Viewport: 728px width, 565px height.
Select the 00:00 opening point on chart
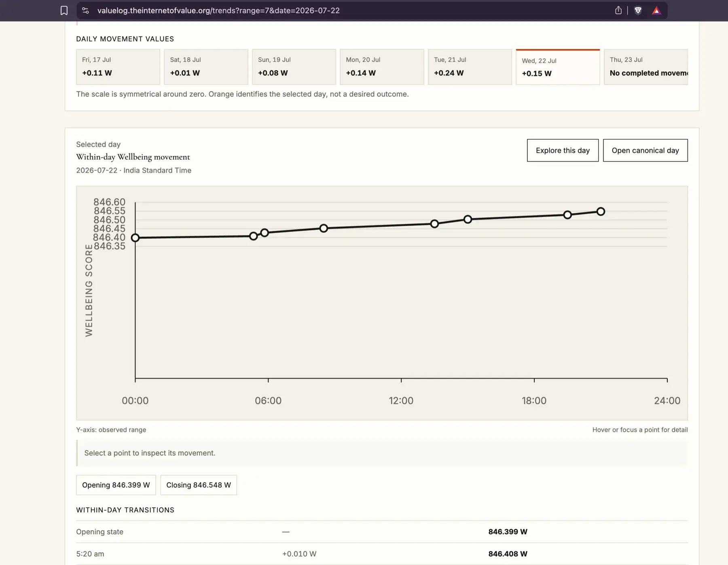[135, 238]
